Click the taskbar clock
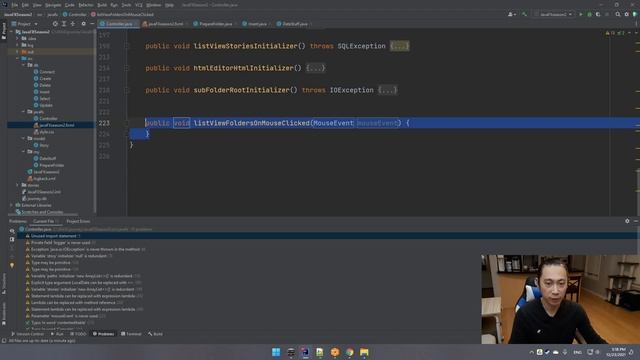This screenshot has height=360, width=640. pos(616,352)
